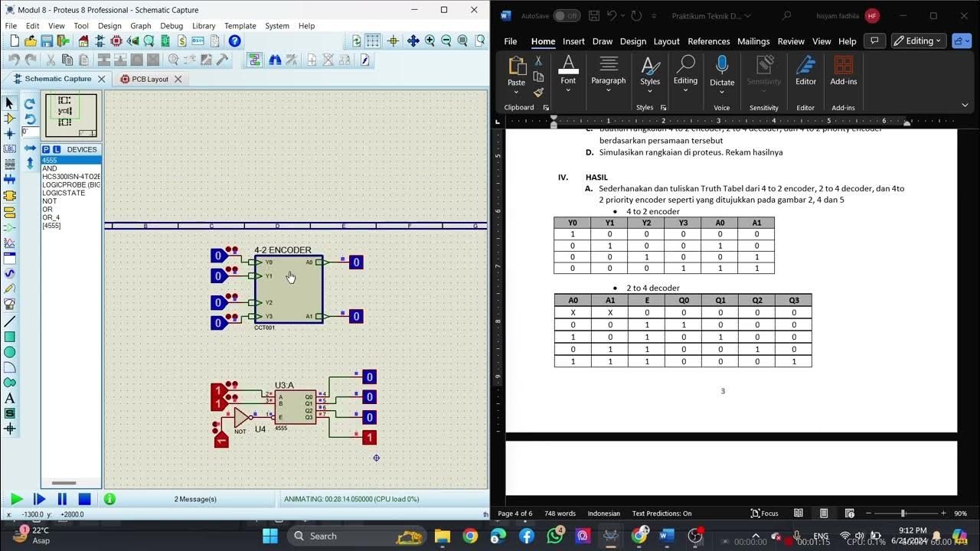Click the Pan/Center view icon in Proteus
This screenshot has width=980, height=551.
tap(413, 41)
